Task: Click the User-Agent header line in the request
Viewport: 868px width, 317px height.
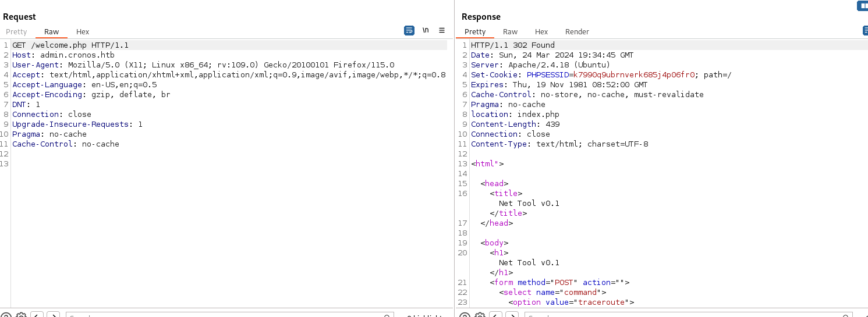Action: pos(203,65)
